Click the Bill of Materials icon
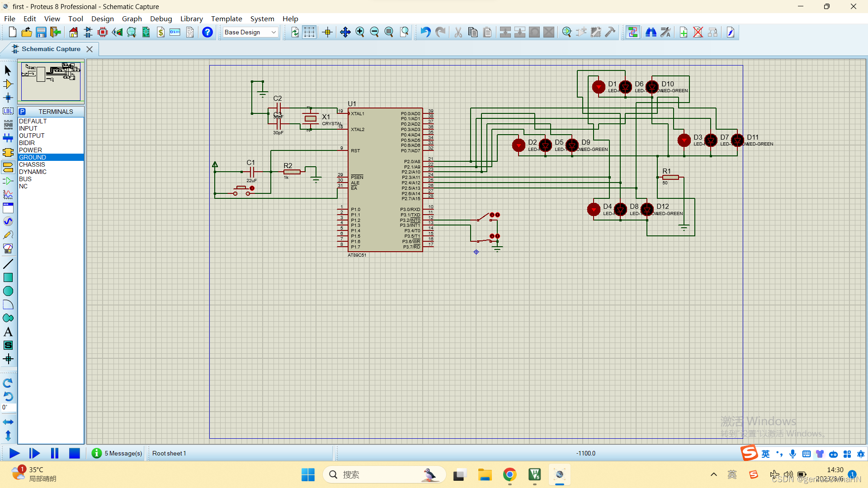868x488 pixels. coord(160,32)
